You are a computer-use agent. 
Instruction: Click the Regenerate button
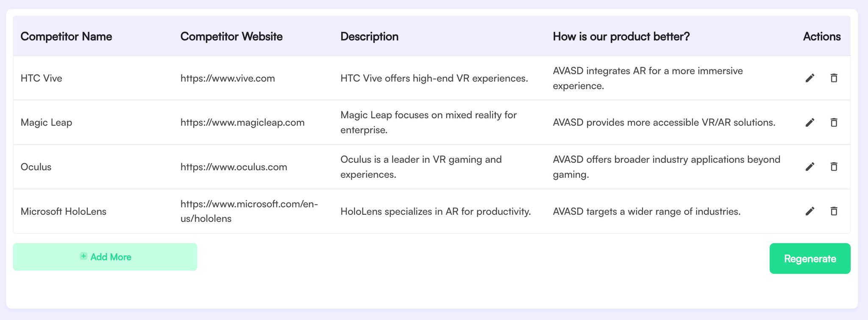810,258
